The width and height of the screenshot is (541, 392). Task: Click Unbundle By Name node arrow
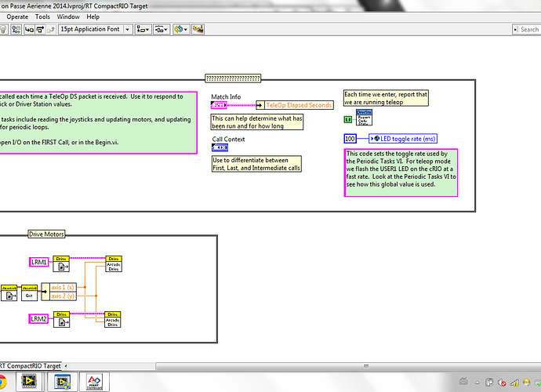pyautogui.click(x=260, y=105)
